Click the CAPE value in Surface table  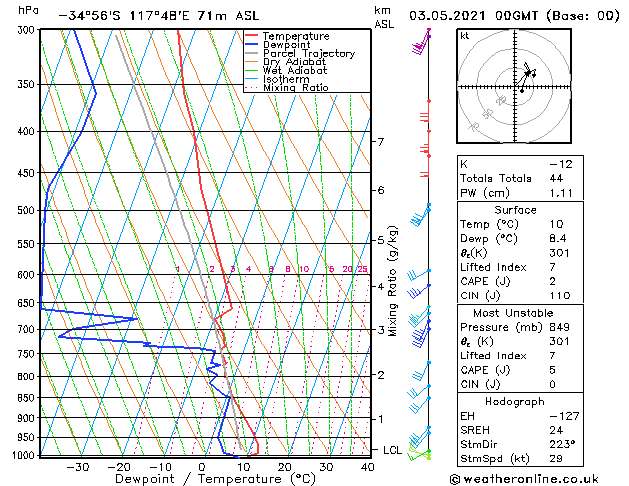[x=553, y=281]
